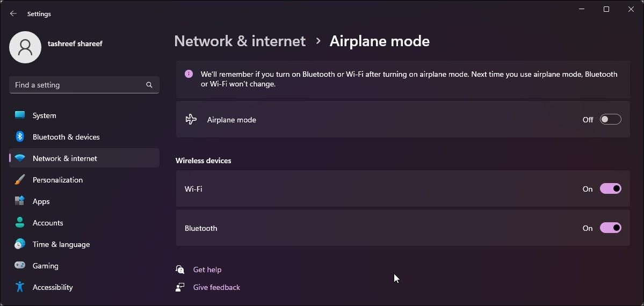The height and width of the screenshot is (306, 644).
Task: Click the back arrow in Settings
Action: click(x=13, y=13)
